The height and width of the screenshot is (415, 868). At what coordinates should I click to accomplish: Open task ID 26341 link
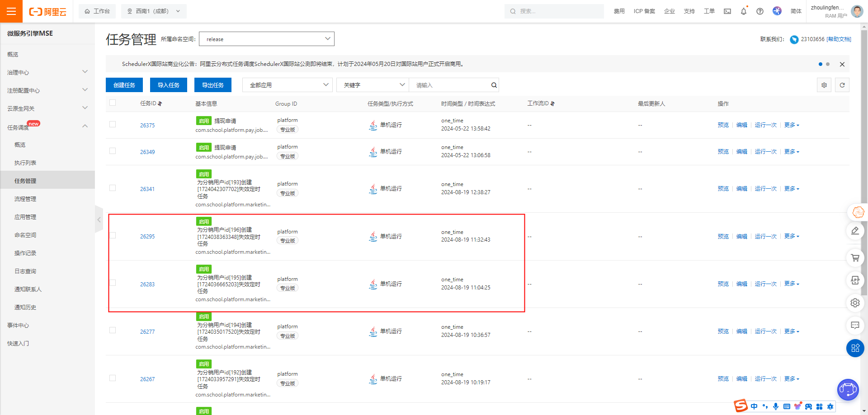click(x=147, y=189)
